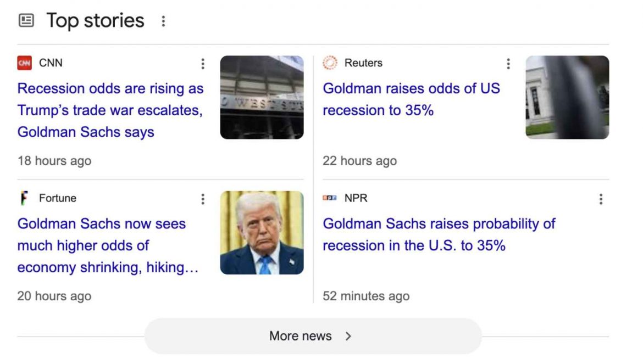The width and height of the screenshot is (643, 364).
Task: Click the CNN logo icon
Action: coord(25,63)
